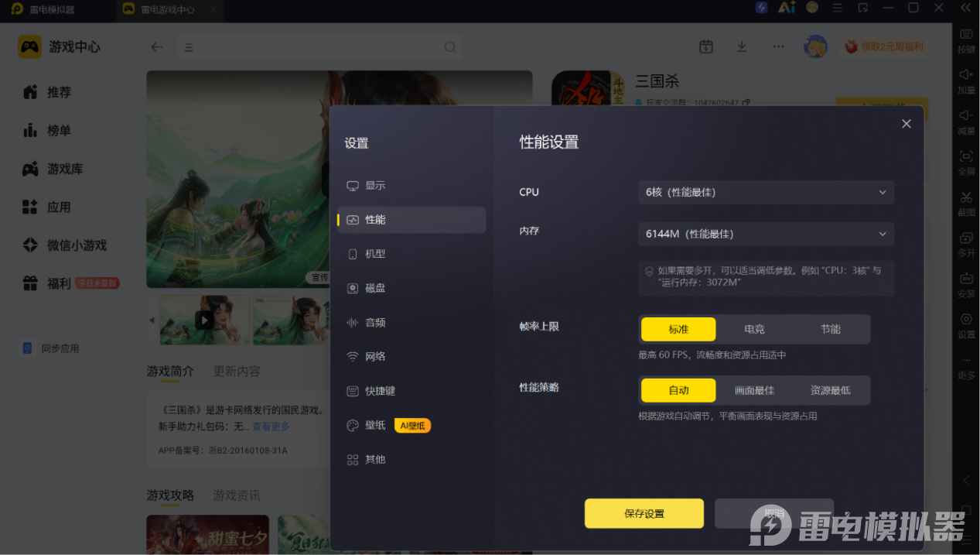Click 多开 multi-instance tool

[x=966, y=244]
